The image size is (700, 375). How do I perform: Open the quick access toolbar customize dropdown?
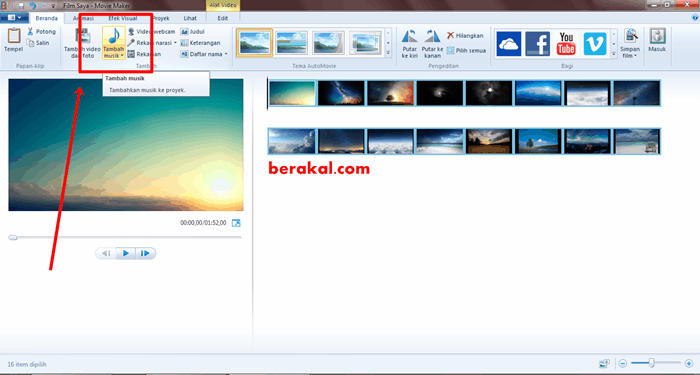point(53,6)
